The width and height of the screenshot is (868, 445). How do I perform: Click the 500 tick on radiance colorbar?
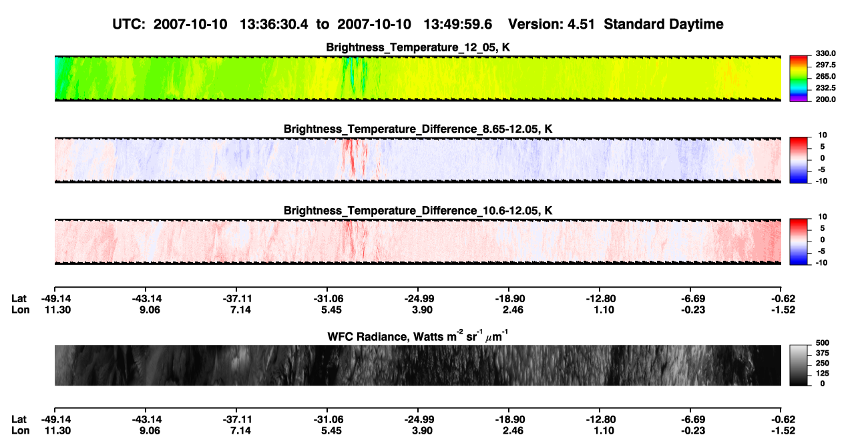pyautogui.click(x=822, y=343)
